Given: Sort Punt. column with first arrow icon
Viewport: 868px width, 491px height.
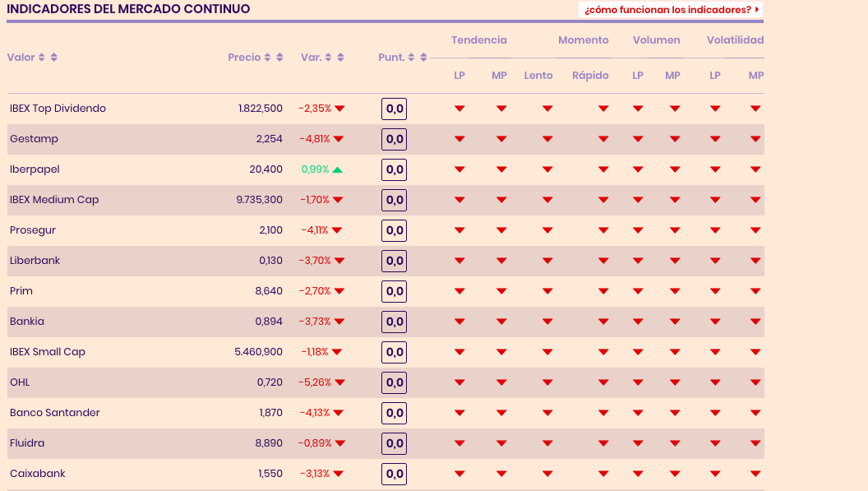Looking at the screenshot, I should tap(411, 57).
